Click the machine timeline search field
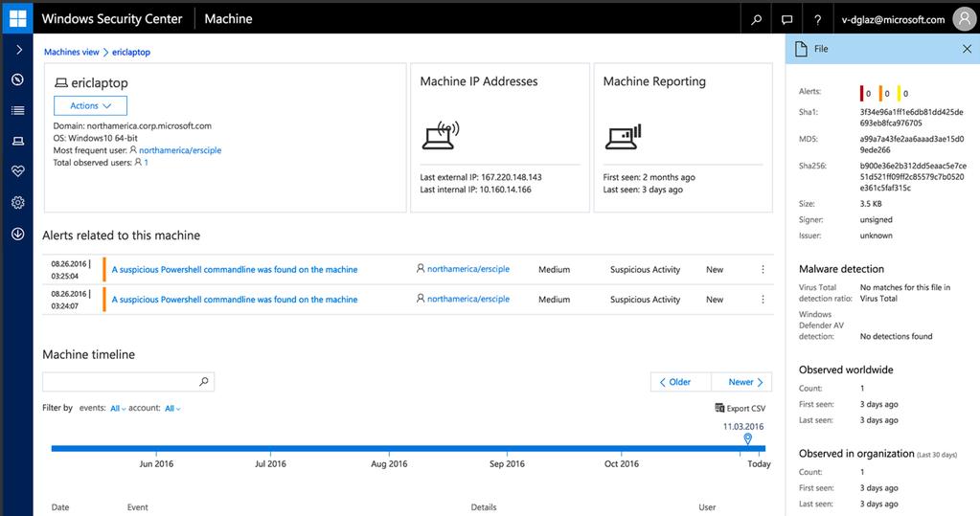The width and height of the screenshot is (980, 516). coord(128,382)
